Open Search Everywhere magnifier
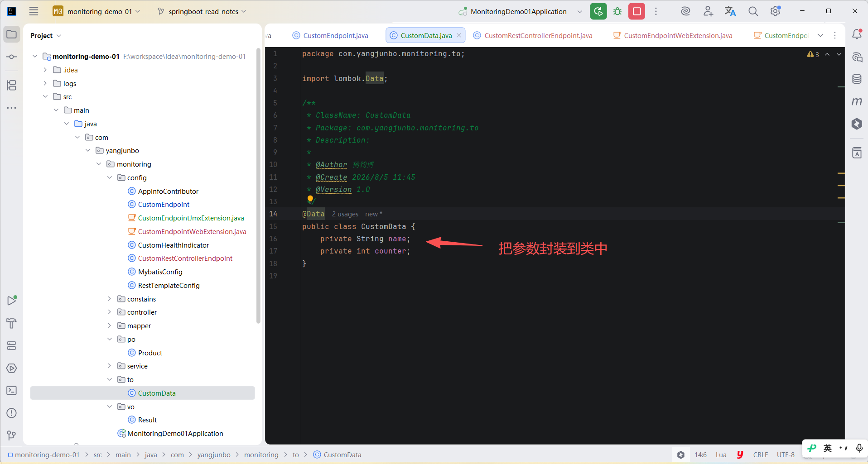The width and height of the screenshot is (868, 464). (x=753, y=11)
